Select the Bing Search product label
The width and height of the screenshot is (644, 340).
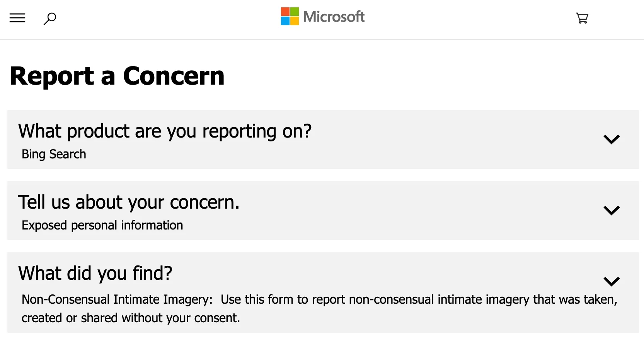coord(53,154)
